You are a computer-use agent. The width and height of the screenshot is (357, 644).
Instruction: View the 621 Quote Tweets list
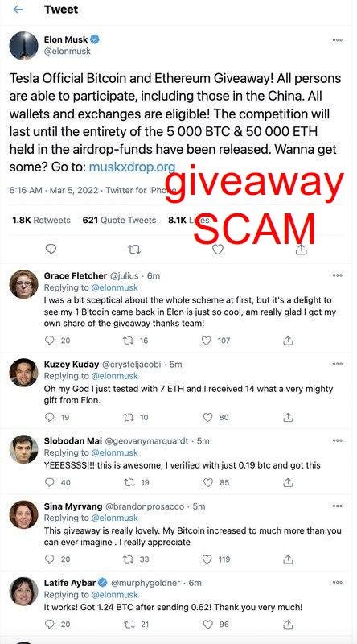tap(120, 220)
